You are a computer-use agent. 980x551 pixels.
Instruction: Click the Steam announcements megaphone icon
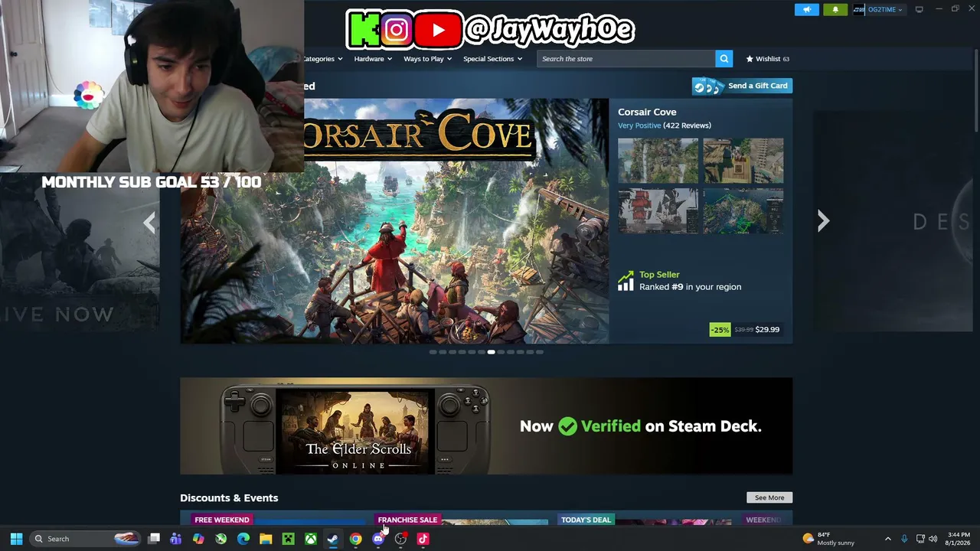tap(806, 9)
